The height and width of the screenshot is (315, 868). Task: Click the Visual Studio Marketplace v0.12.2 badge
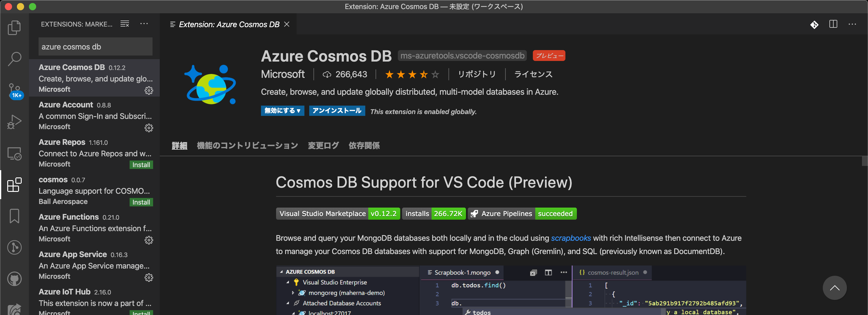[338, 214]
